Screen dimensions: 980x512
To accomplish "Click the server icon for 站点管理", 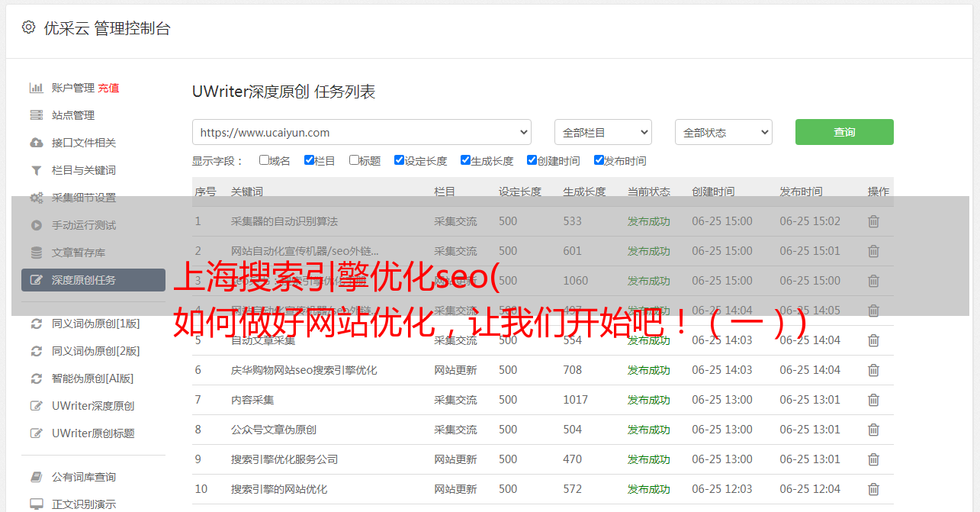I will [36, 115].
